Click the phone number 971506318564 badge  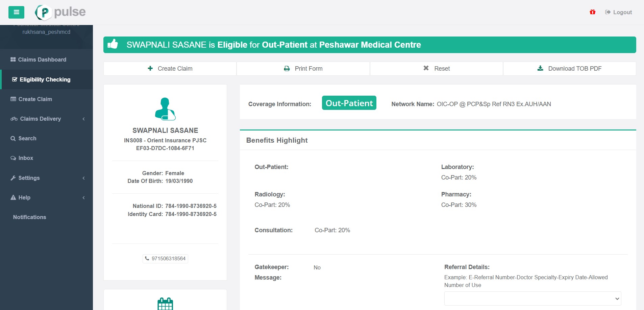click(165, 259)
